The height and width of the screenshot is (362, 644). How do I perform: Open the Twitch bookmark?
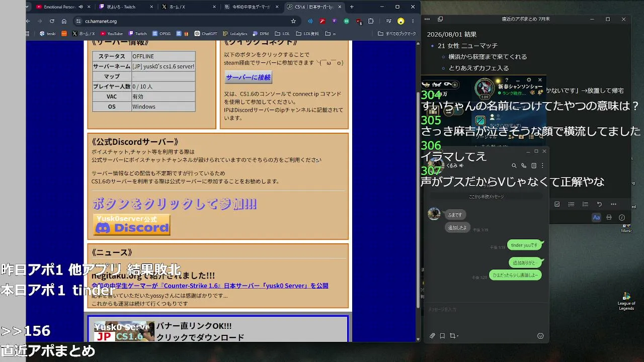(x=138, y=34)
